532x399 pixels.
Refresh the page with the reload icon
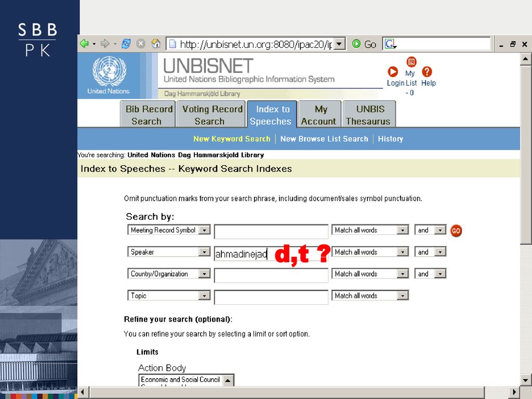pyautogui.click(x=126, y=44)
